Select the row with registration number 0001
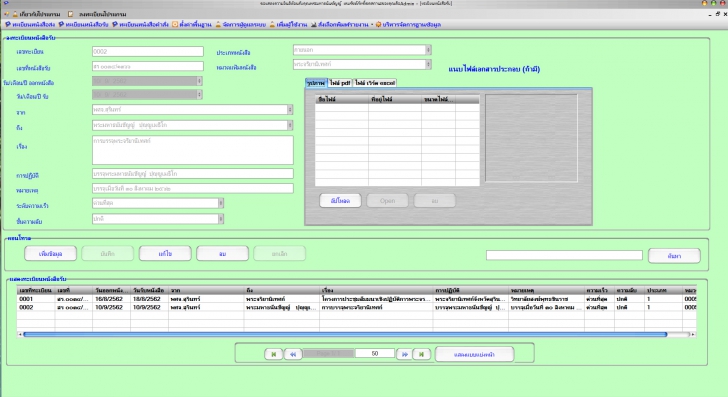This screenshot has width=728, height=397. (x=357, y=299)
